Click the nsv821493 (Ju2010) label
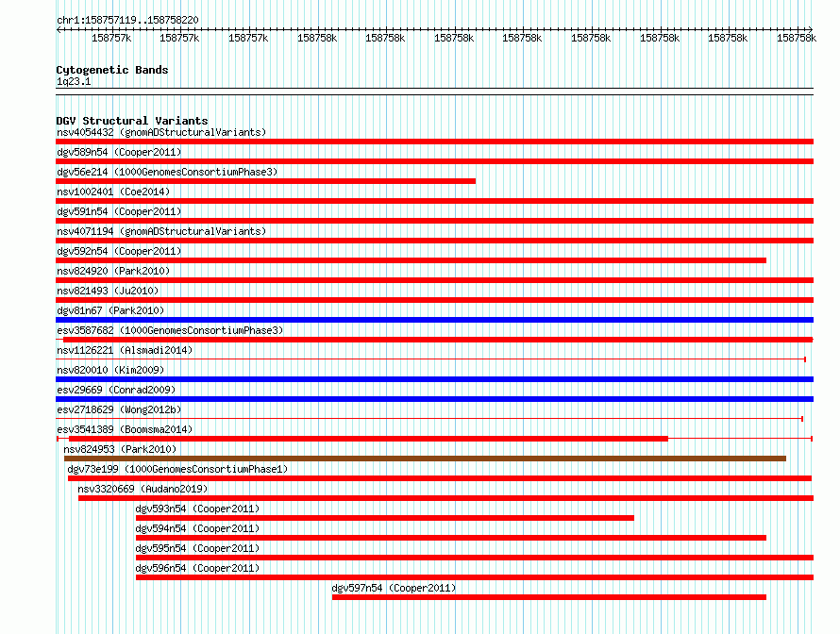This screenshot has width=840, height=634. click(108, 291)
